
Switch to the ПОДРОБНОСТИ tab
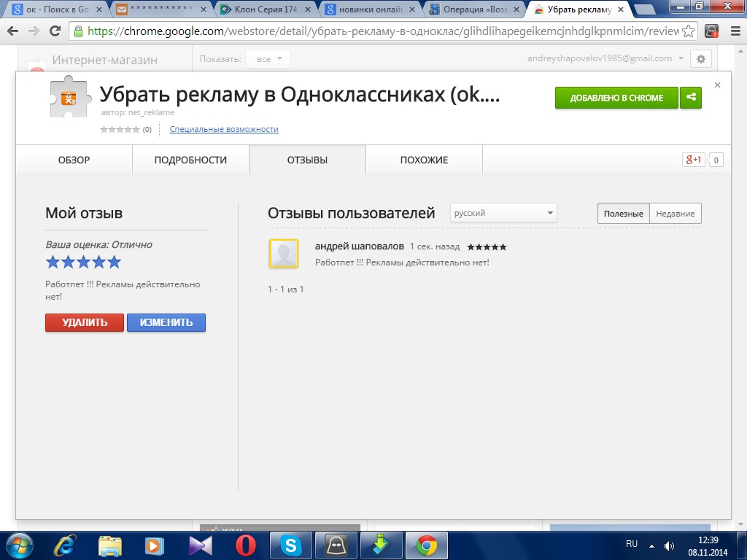(x=190, y=160)
